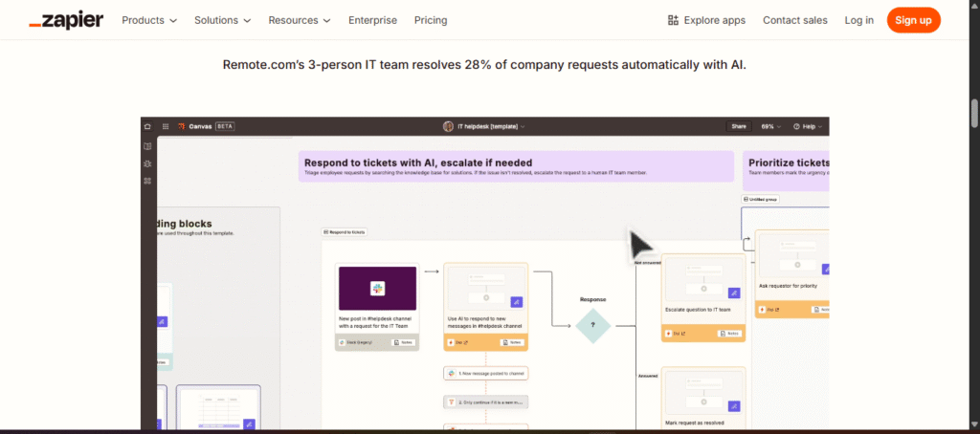Select the New message posted to channel step
The height and width of the screenshot is (434, 980).
(486, 374)
